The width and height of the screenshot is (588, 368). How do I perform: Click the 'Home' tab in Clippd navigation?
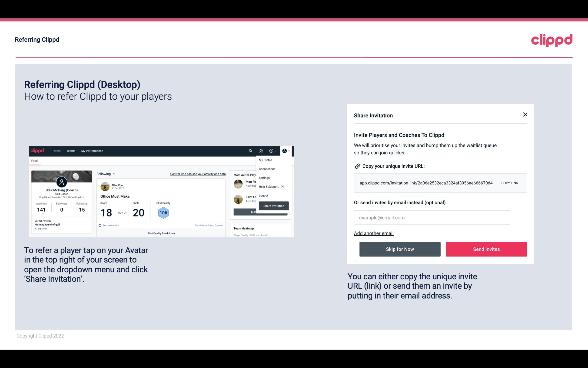coord(56,151)
